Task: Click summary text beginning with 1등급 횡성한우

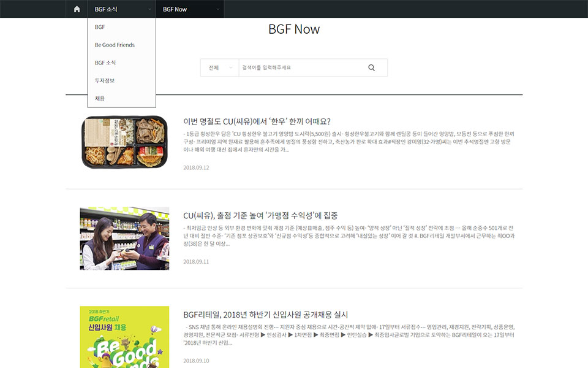Action: coord(349,141)
